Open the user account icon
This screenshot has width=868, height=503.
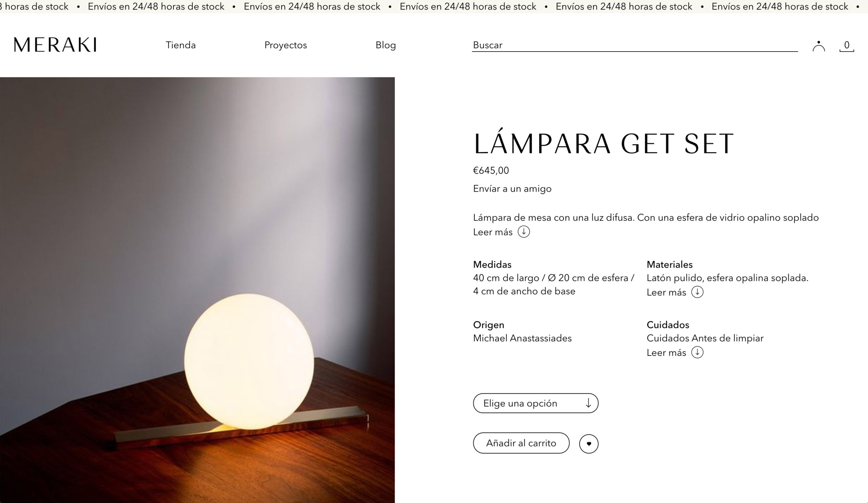(818, 46)
